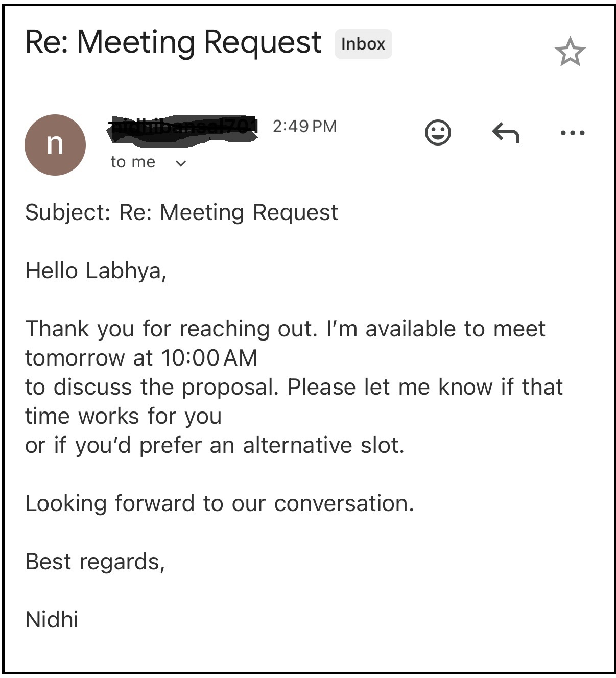Star the Re: Meeting Request email

(x=572, y=51)
